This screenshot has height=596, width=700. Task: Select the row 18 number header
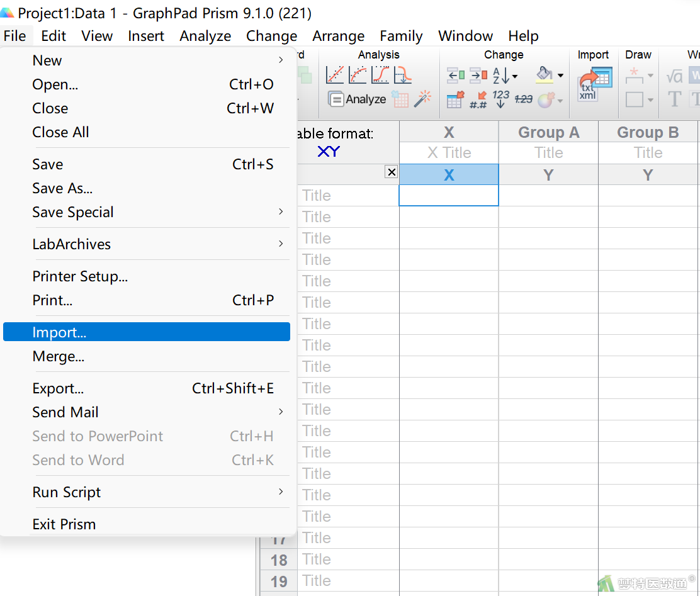click(279, 560)
